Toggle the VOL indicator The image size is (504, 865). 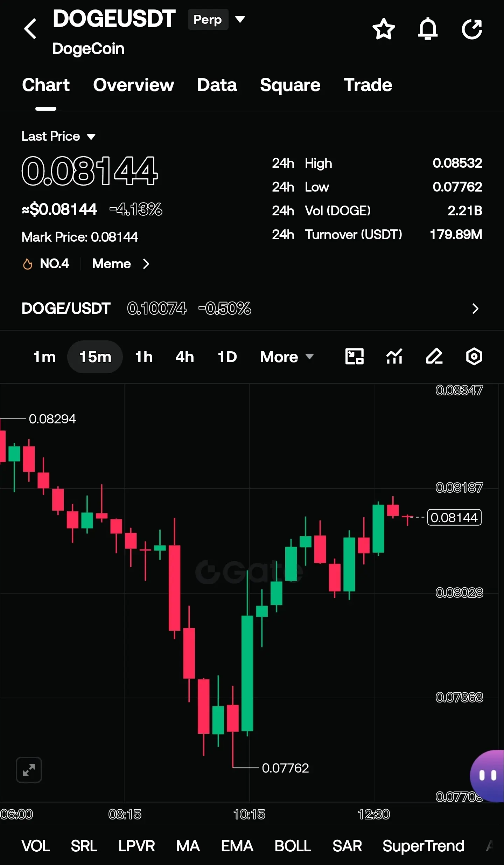click(35, 846)
